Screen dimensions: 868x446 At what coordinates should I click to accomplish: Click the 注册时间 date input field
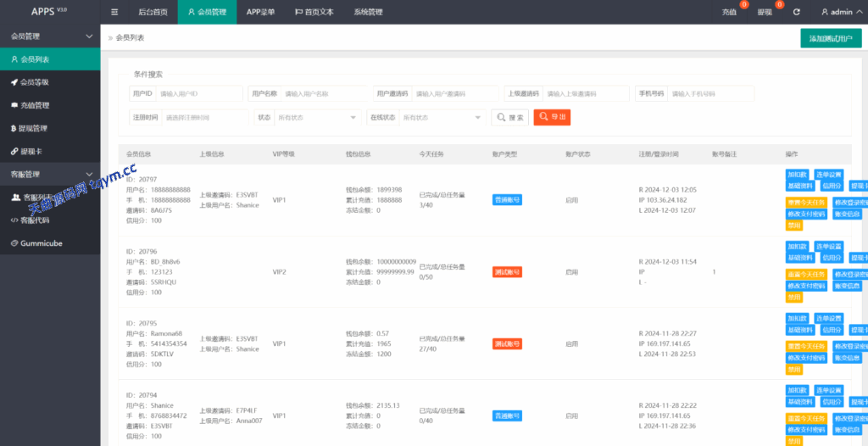[x=205, y=118]
